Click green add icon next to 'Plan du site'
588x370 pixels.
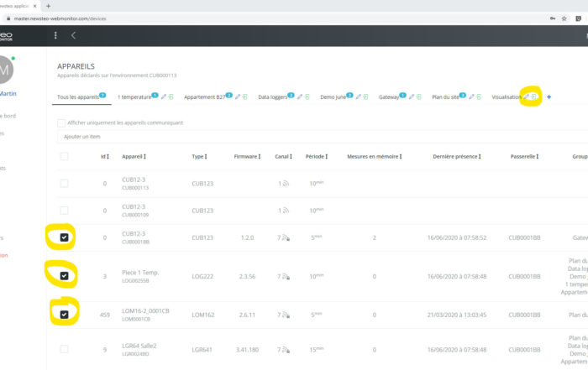click(x=479, y=96)
